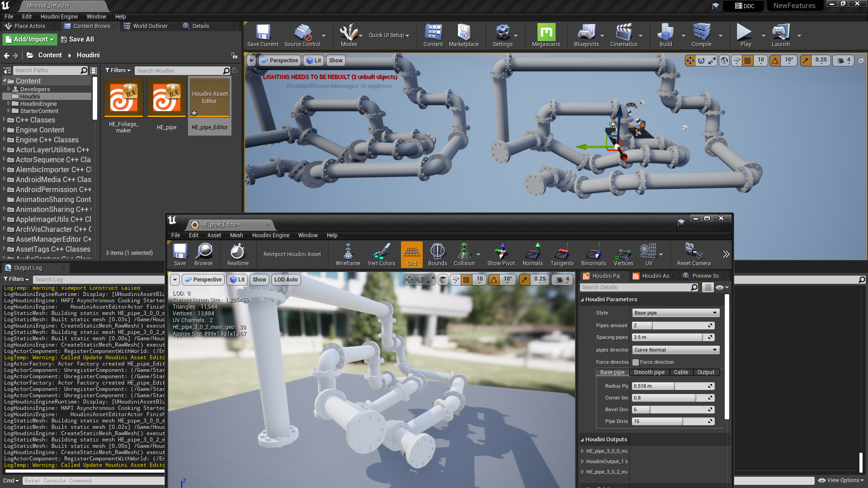The height and width of the screenshot is (488, 868).
Task: Expand the HoudiniEngine folder in tree
Action: 9,103
